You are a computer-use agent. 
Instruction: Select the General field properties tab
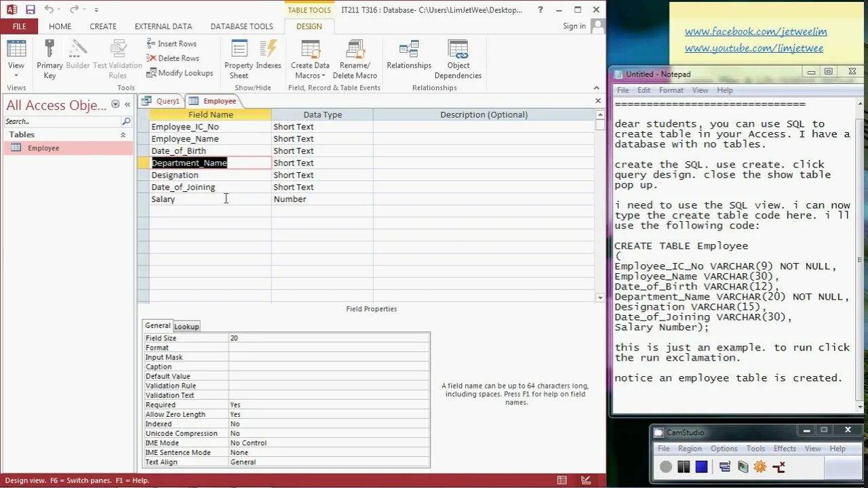[158, 325]
